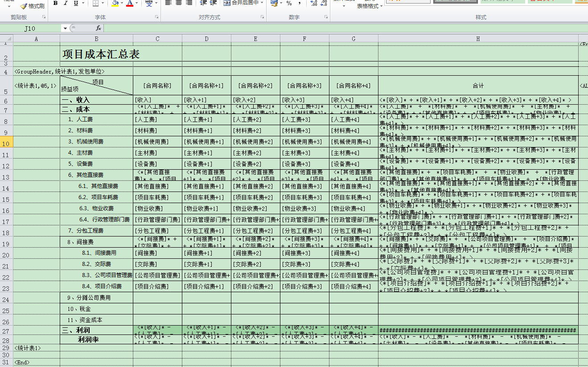588x367 pixels.
Task: Apply the yellow fill color bucket
Action: tap(115, 4)
